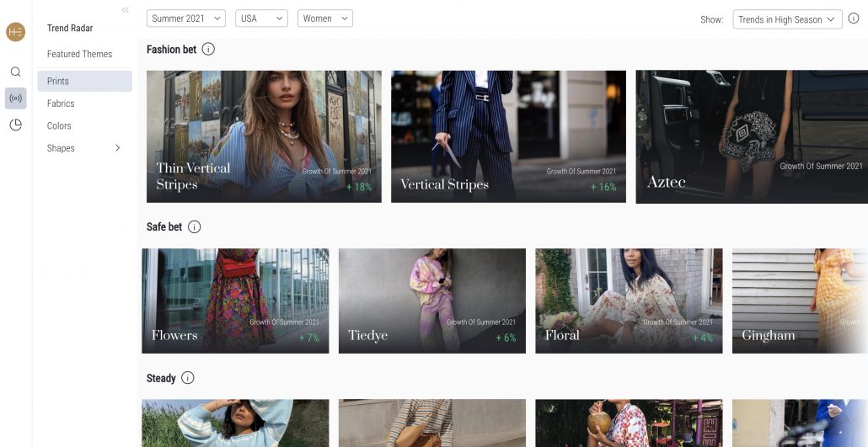Open the Vertical Stripes trend card
Image resolution: width=868 pixels, height=447 pixels.
click(x=508, y=136)
